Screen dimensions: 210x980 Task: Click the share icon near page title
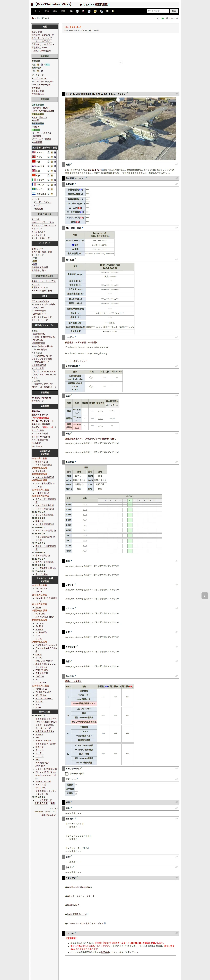click(x=158, y=18)
